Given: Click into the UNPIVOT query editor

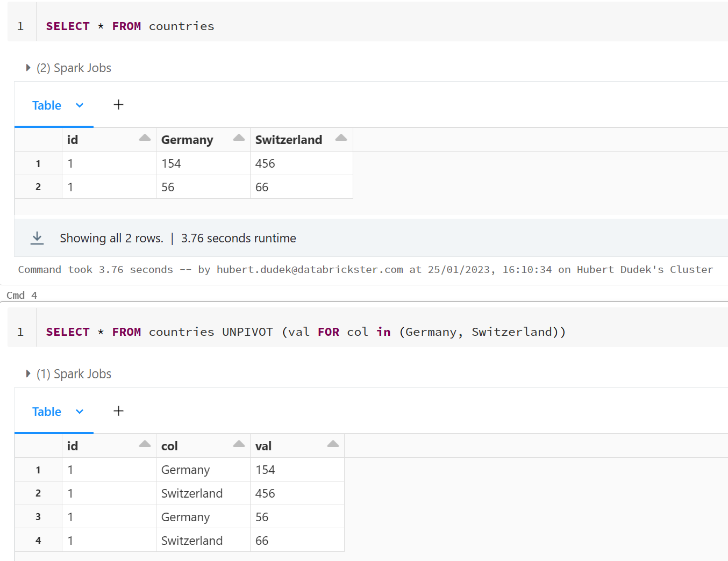Looking at the screenshot, I should point(305,332).
